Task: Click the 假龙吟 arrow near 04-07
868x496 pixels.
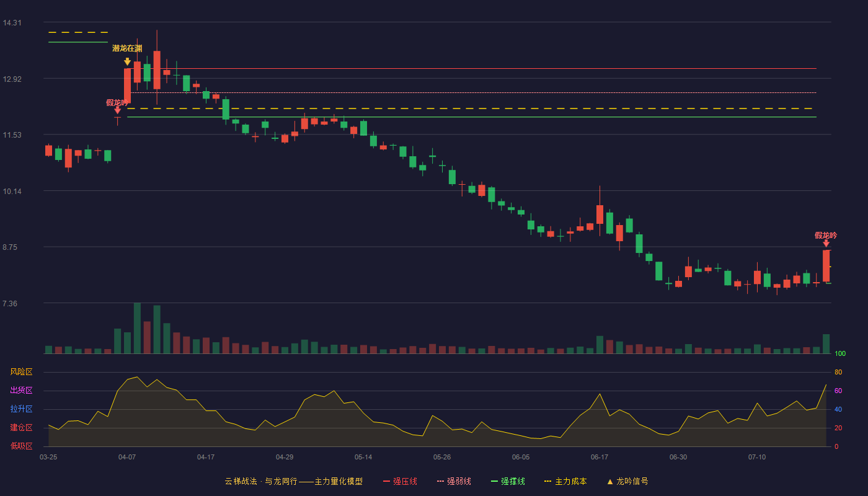Action: coord(117,110)
